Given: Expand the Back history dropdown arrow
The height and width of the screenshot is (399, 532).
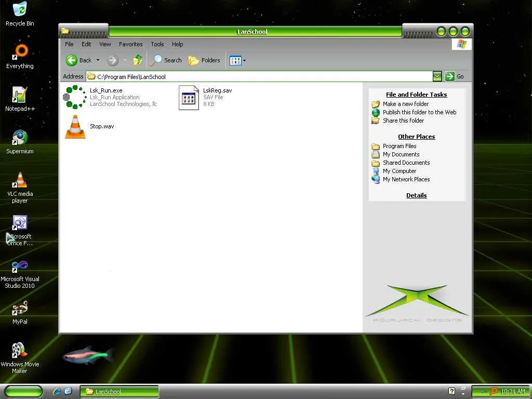Looking at the screenshot, I should [98, 60].
